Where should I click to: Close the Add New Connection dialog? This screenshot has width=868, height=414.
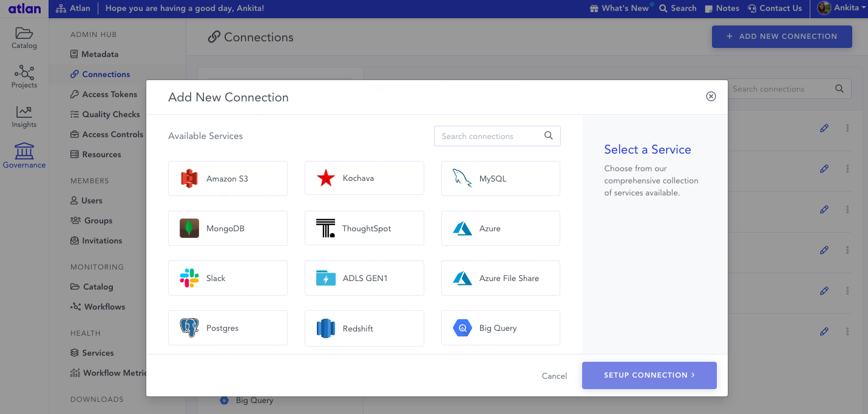(x=711, y=97)
